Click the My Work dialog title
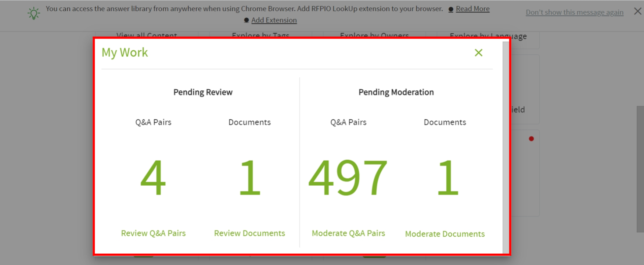 [125, 53]
